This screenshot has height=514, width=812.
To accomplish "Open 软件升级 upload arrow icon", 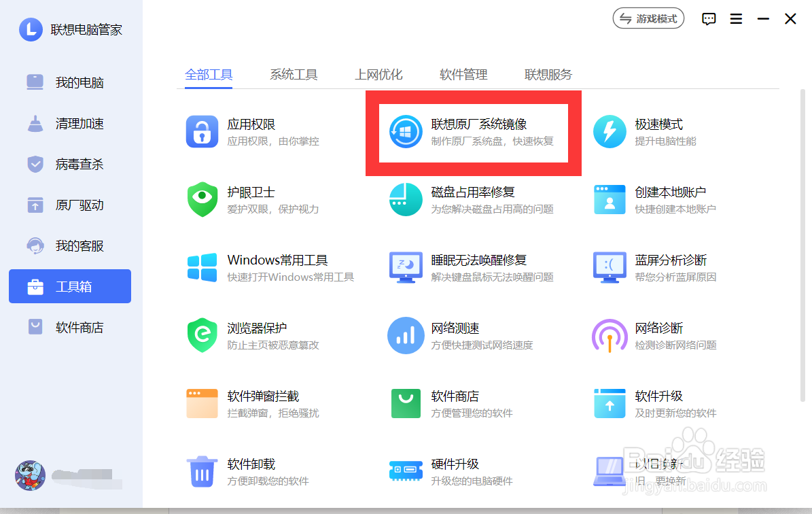I will tap(610, 403).
